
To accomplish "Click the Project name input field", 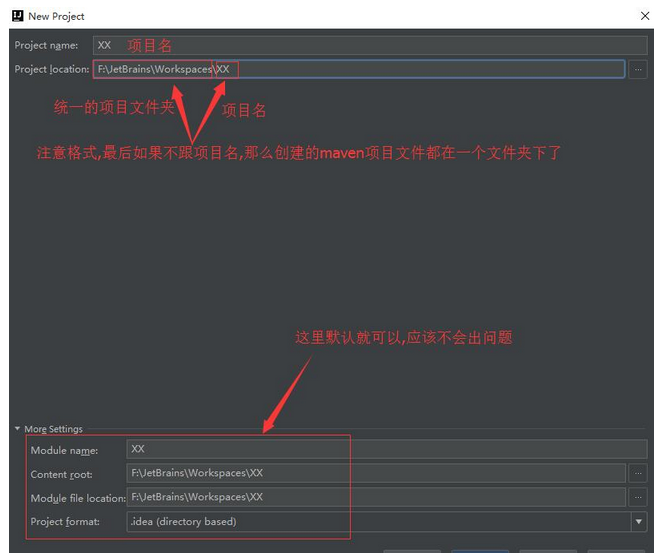I will tap(370, 45).
